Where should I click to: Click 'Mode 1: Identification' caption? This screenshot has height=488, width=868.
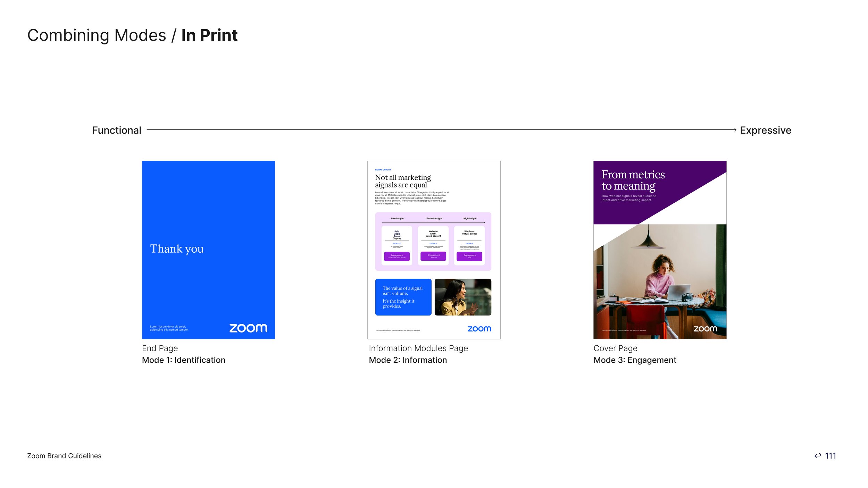(x=184, y=360)
